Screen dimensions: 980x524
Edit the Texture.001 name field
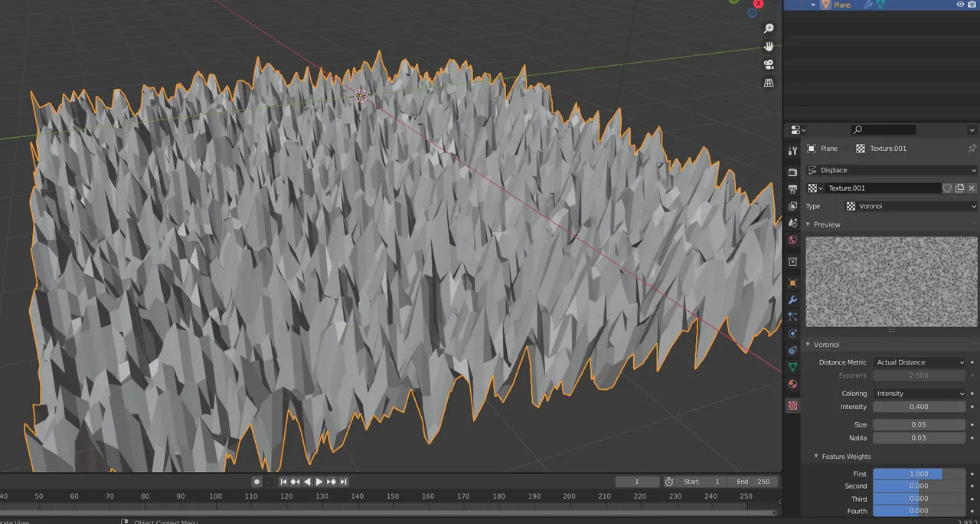click(x=883, y=188)
